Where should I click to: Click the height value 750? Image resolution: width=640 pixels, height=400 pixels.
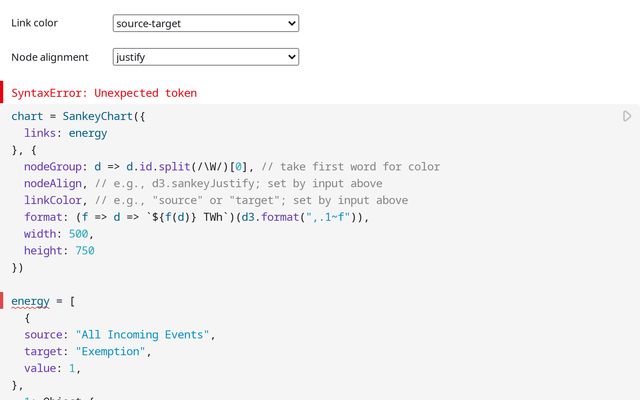point(84,251)
